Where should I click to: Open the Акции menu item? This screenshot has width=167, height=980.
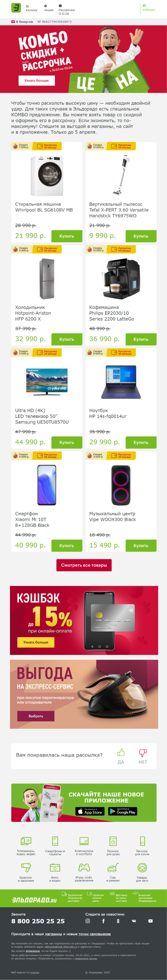pos(48,8)
